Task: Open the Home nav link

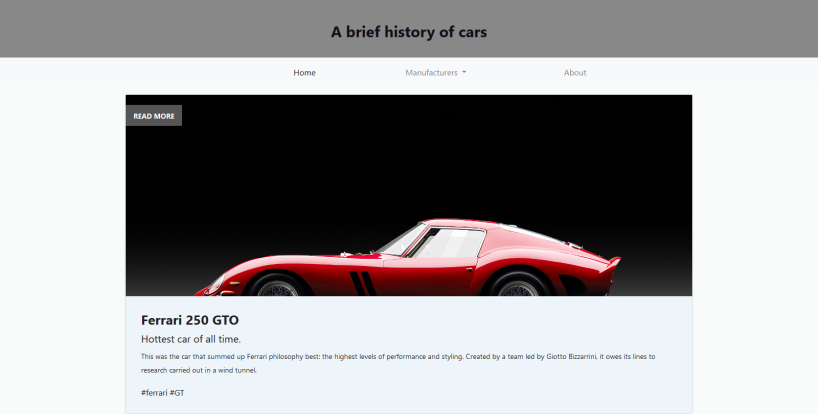Action: pos(304,72)
